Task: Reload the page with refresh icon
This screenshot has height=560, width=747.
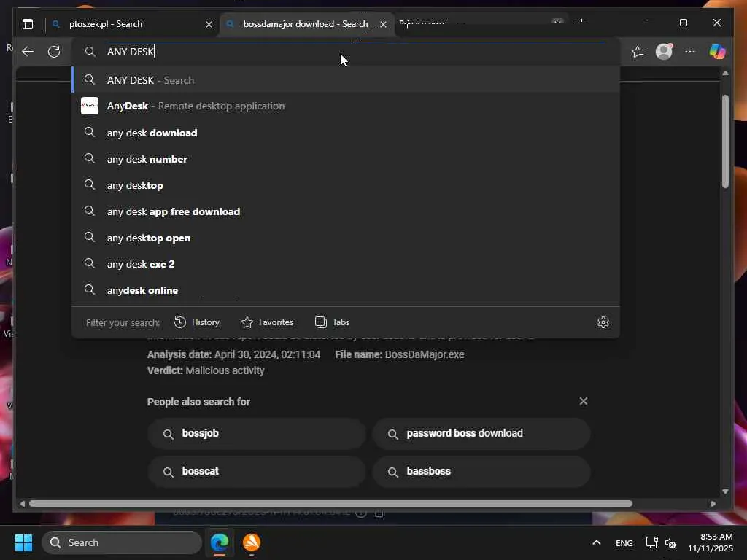Action: [x=54, y=52]
